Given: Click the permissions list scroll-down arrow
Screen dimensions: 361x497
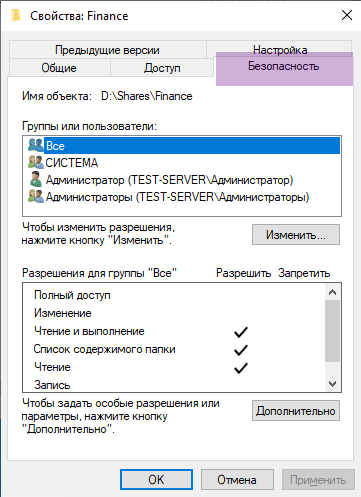Looking at the screenshot, I should (x=332, y=383).
